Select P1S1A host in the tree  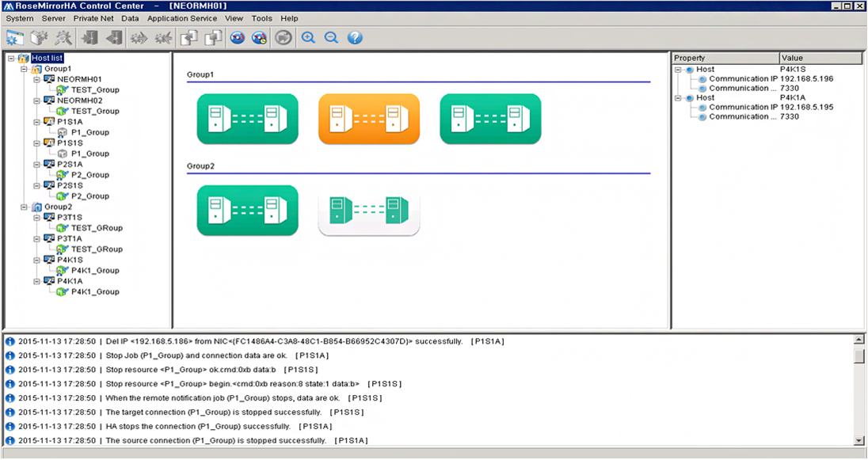point(70,122)
